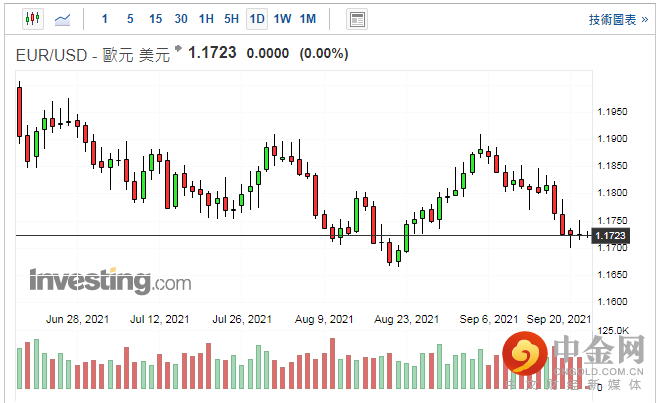
Task: Switch to the area line chart icon
Action: (x=63, y=19)
